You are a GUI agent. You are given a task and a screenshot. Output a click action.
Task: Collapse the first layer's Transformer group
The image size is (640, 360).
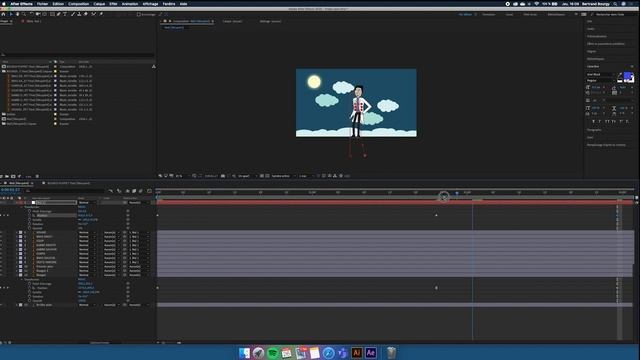(22, 207)
